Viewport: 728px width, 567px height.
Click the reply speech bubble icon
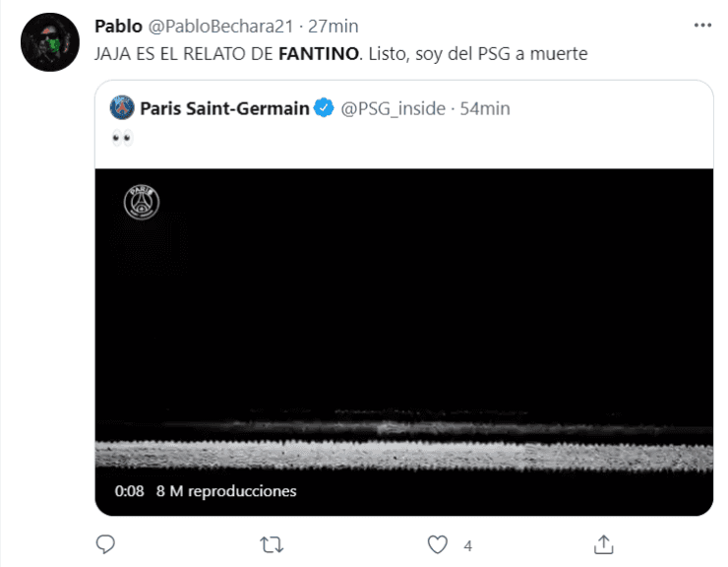(x=107, y=543)
